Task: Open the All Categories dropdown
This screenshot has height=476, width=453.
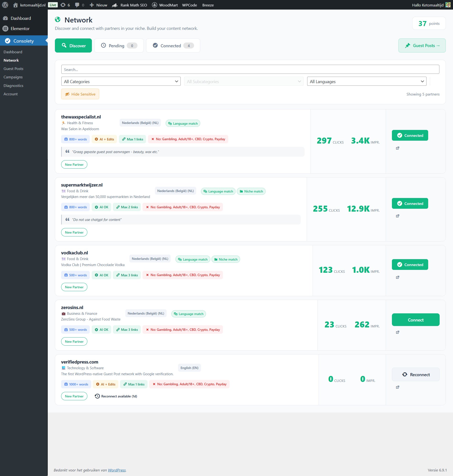Action: [121, 81]
